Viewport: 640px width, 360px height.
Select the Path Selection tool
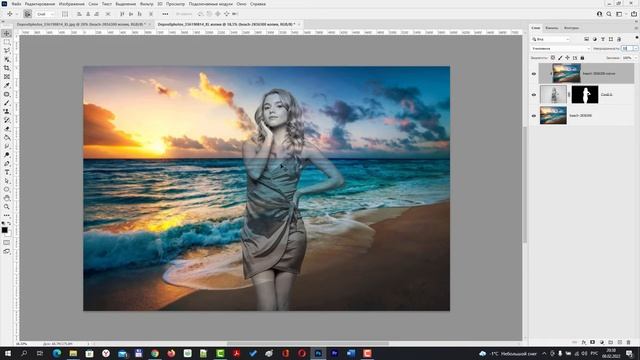tap(7, 181)
